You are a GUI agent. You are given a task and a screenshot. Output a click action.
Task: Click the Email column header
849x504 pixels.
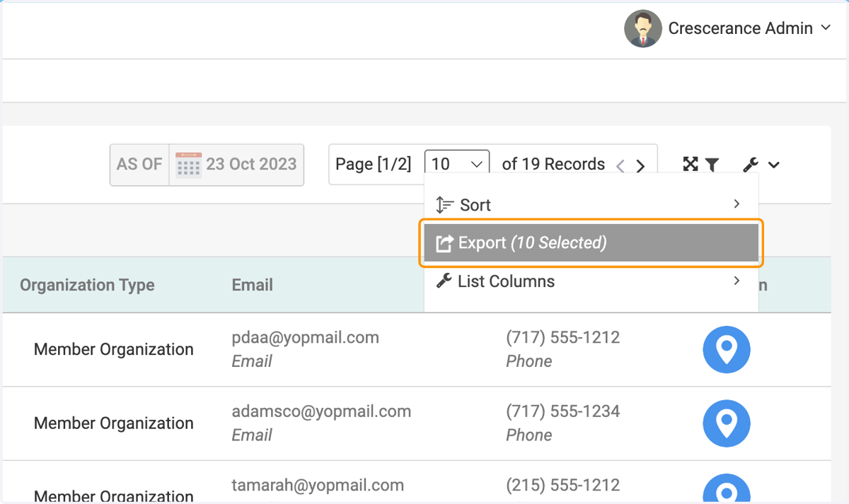click(x=253, y=286)
